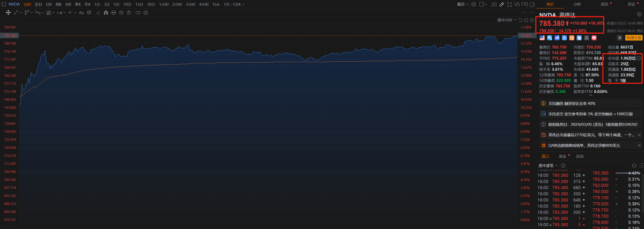644x229 pixels.
Task: Set a price alert with bell icon
Action: [x=620, y=38]
